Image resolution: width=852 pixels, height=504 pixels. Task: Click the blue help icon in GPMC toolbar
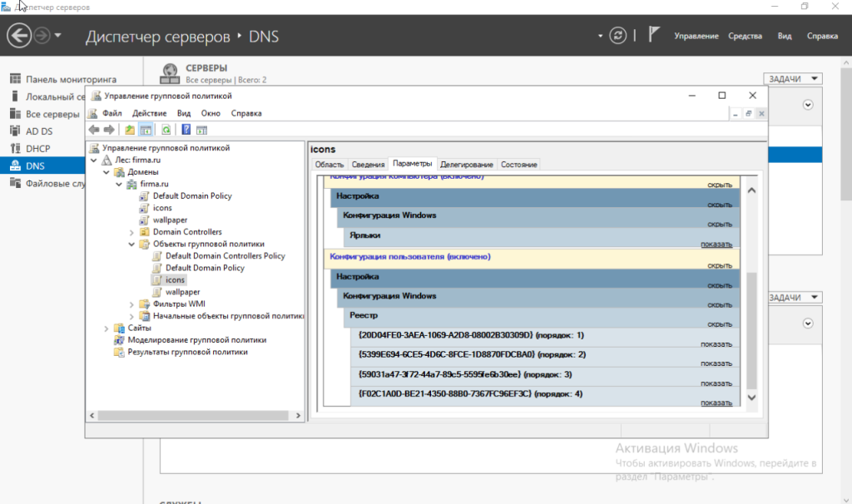[x=186, y=130]
